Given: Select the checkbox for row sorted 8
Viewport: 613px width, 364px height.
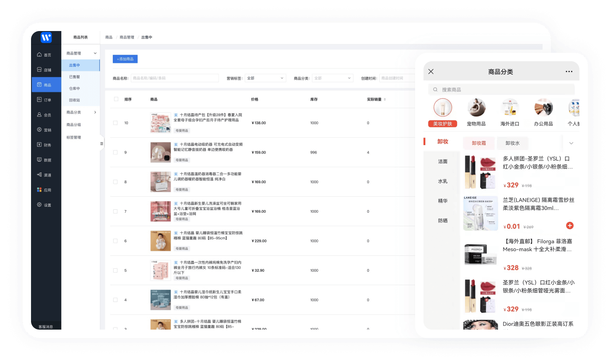Looking at the screenshot, I should 115,182.
